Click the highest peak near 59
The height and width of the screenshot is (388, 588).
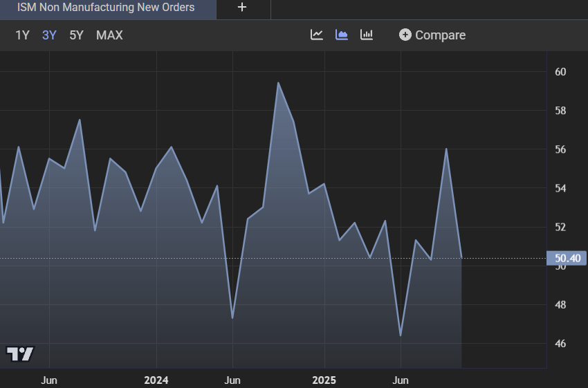278,84
